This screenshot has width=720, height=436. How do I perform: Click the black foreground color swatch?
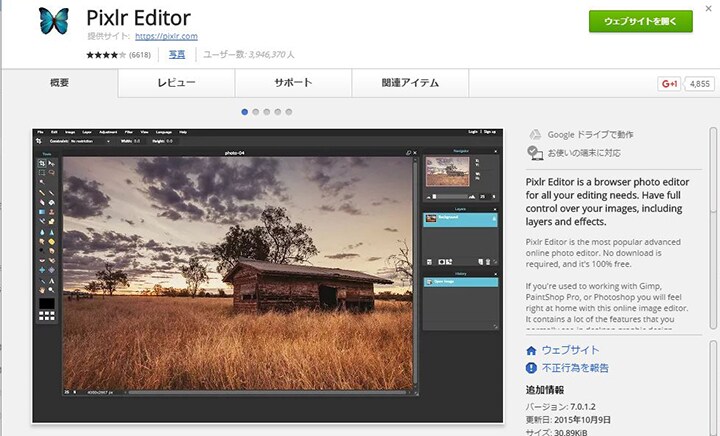point(46,303)
